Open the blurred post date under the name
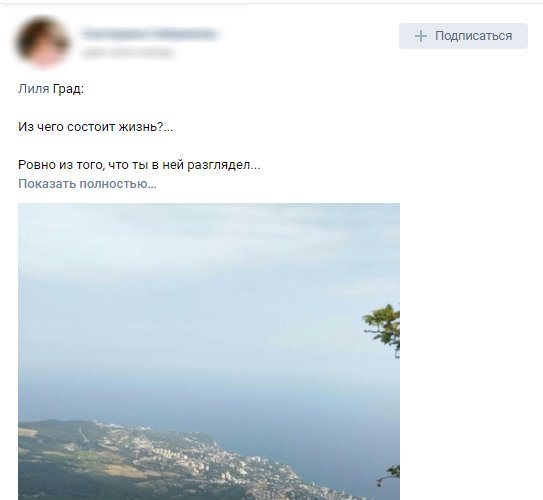This screenshot has height=500, width=543. coord(127,53)
